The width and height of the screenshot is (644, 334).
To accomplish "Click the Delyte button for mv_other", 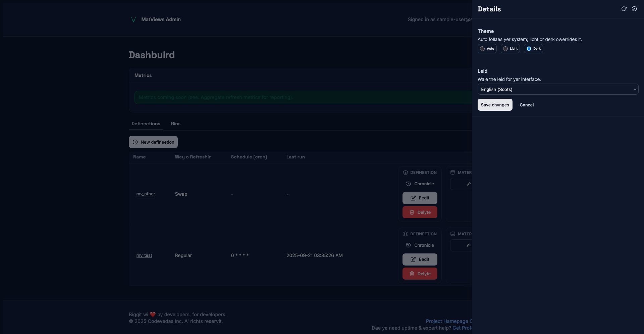I will pos(420,212).
